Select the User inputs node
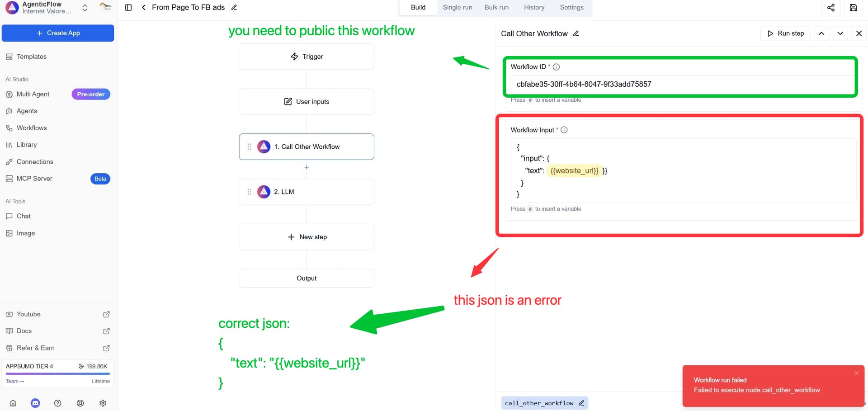 [307, 102]
